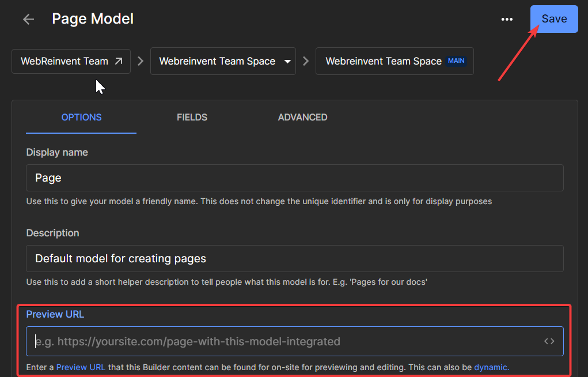Click the Display name field containing Page
This screenshot has height=377, width=588.
click(x=294, y=178)
